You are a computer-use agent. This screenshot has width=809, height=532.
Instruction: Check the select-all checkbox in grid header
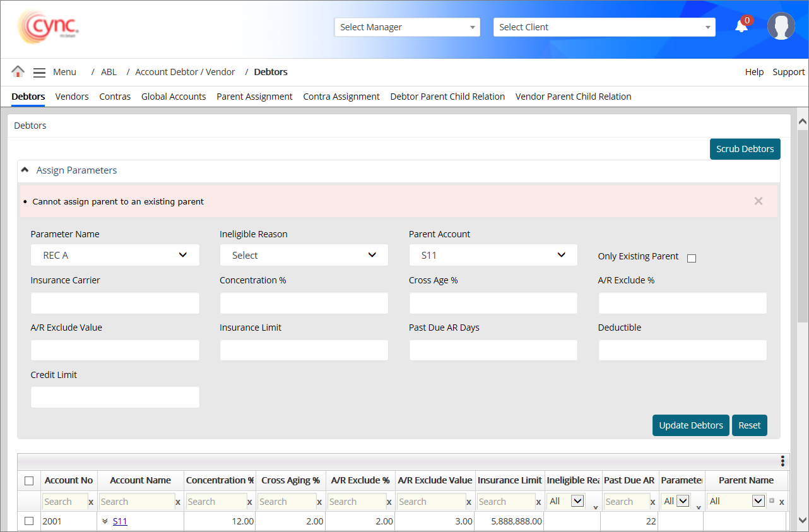pos(29,481)
